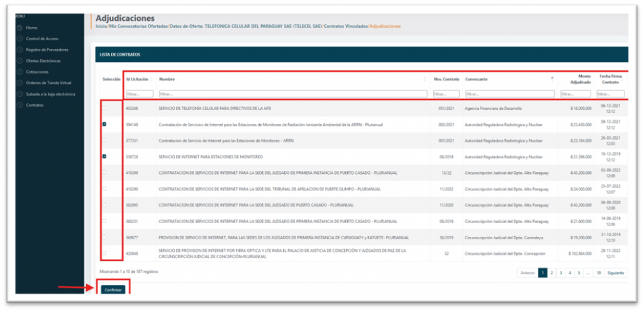Tick the checkbox for contract 410309

104,173
